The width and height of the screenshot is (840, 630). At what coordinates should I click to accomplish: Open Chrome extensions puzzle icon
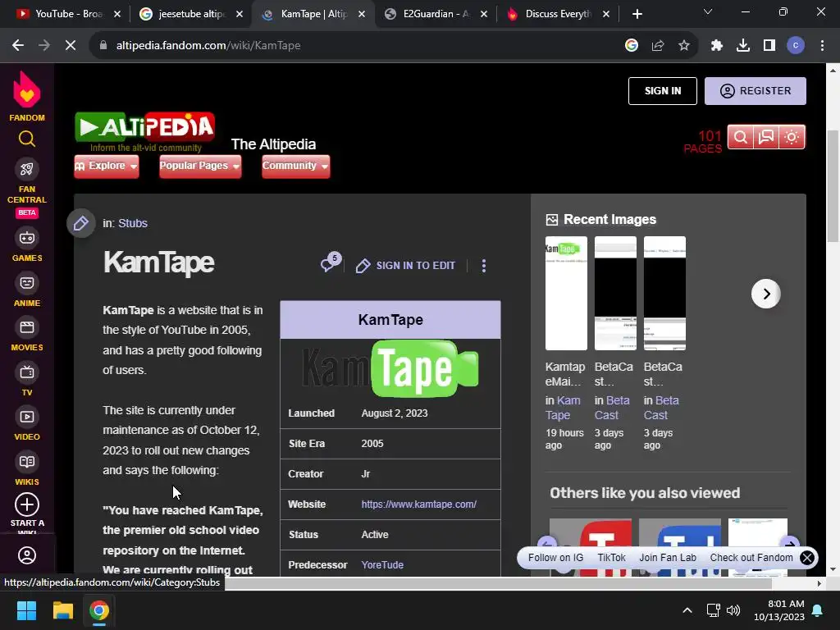coord(717,46)
